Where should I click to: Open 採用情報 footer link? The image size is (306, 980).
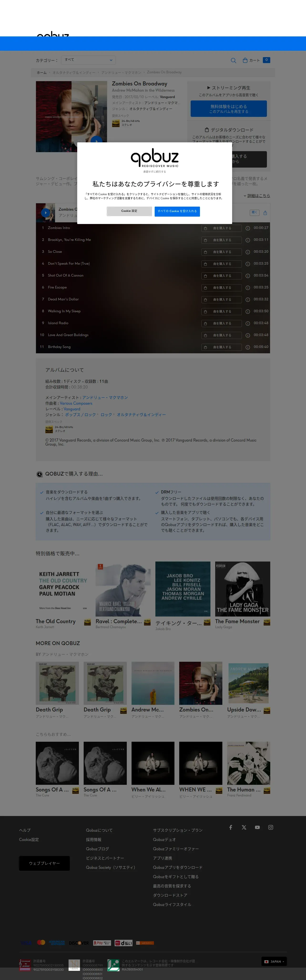[x=94, y=840]
